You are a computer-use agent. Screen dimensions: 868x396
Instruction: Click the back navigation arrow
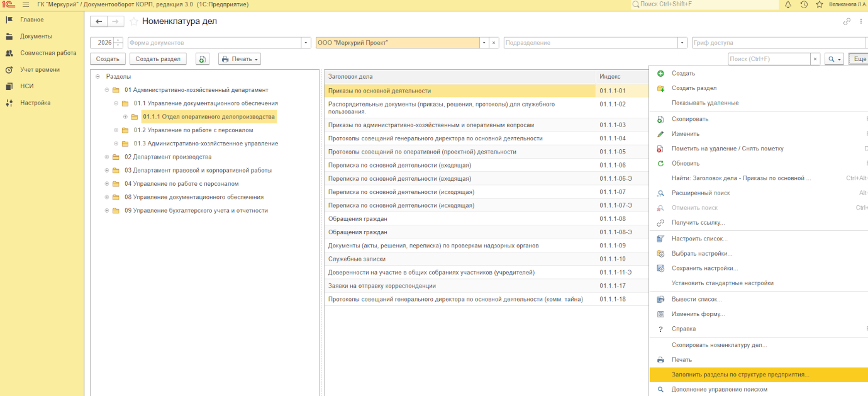99,21
